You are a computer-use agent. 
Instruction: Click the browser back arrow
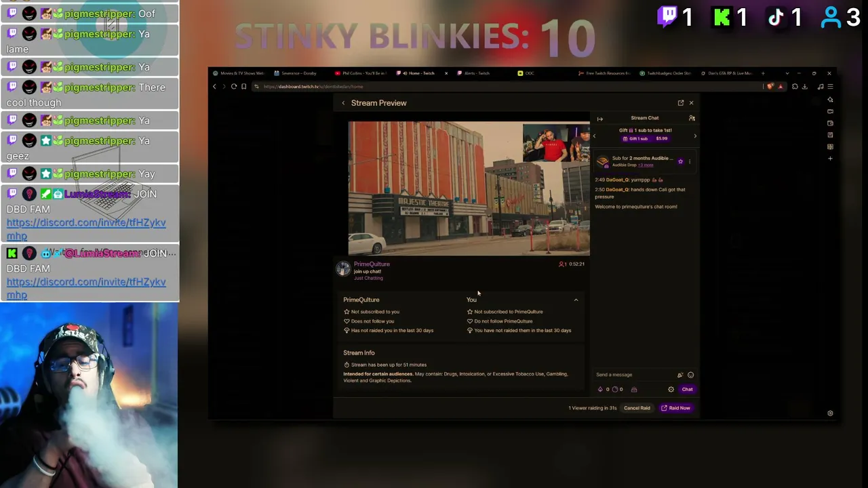coord(214,87)
